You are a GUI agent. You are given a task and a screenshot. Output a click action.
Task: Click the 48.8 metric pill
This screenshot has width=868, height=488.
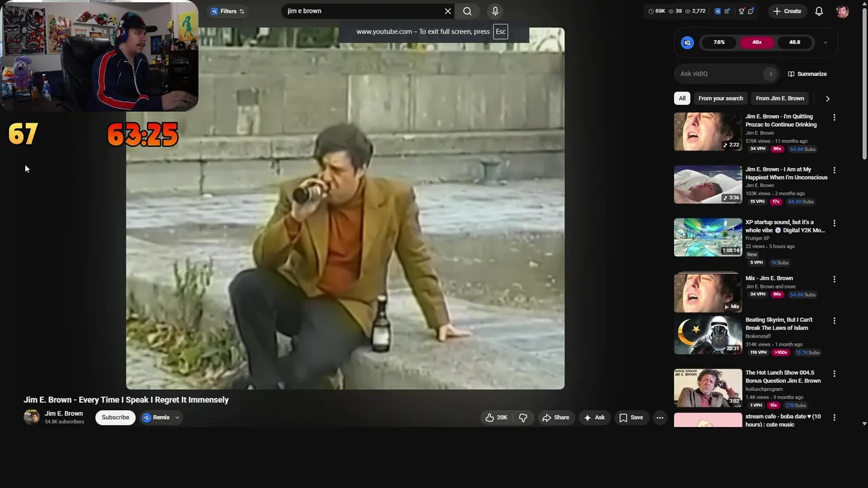[794, 42]
